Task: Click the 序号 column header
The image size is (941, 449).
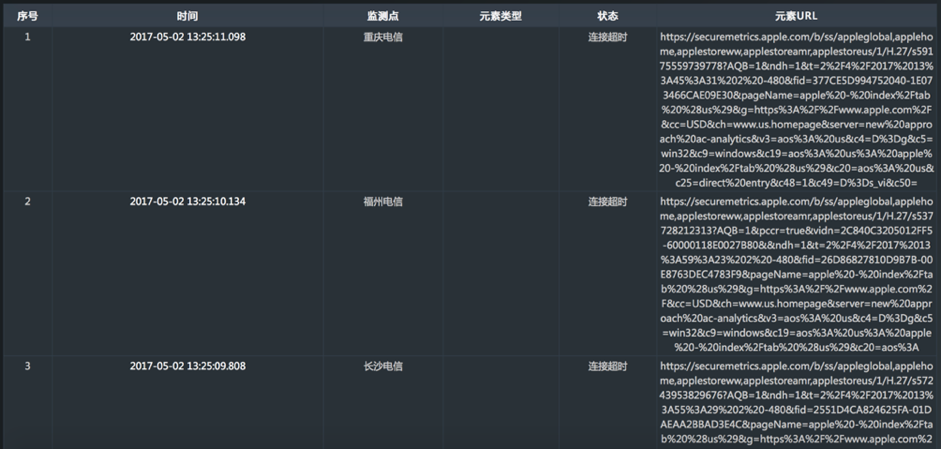Action: [27, 16]
